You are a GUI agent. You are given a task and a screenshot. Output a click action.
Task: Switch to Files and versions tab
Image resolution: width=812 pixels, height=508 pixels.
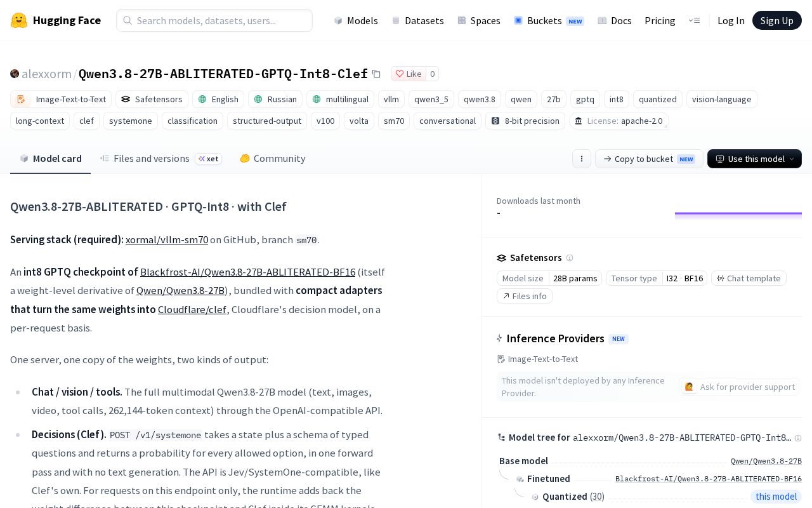(x=161, y=158)
